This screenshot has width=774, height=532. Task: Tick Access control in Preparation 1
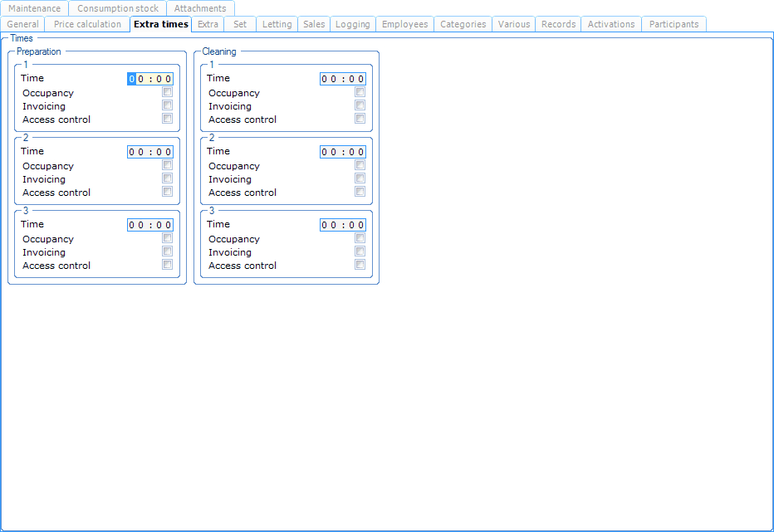168,119
